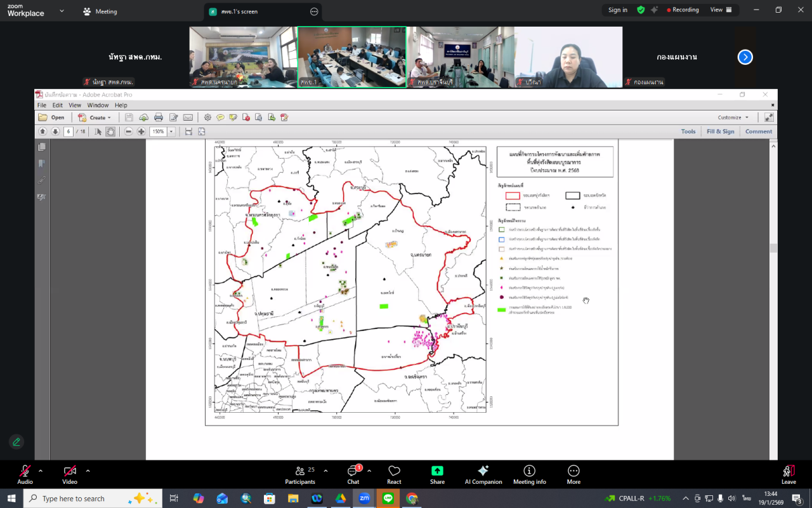Turn on video camera in Zoom
The width and height of the screenshot is (812, 508).
point(70,474)
